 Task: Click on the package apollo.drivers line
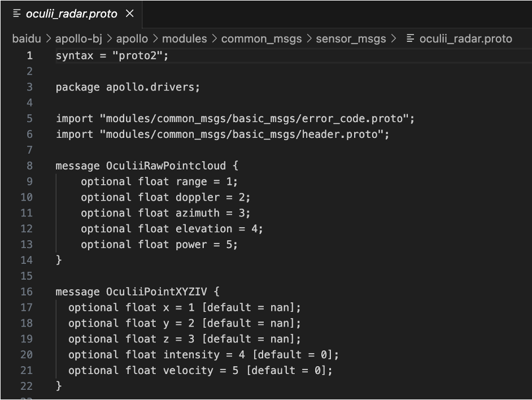click(128, 88)
